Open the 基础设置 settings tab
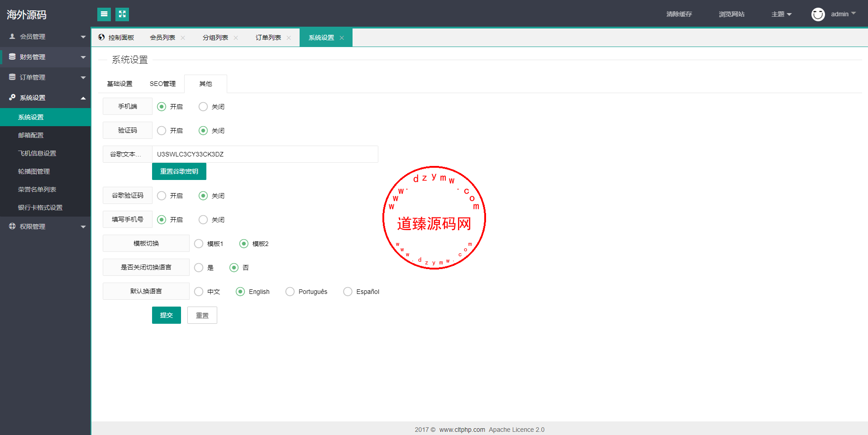The height and width of the screenshot is (435, 868). point(119,84)
